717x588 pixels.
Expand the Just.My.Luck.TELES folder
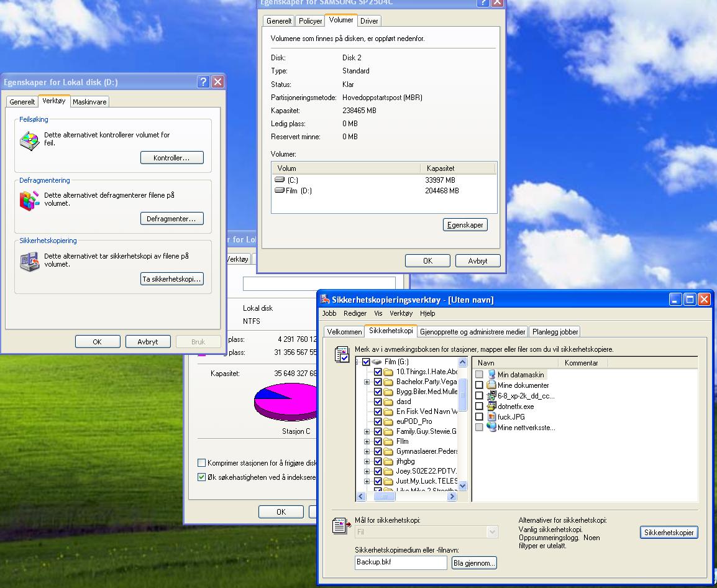pos(367,481)
